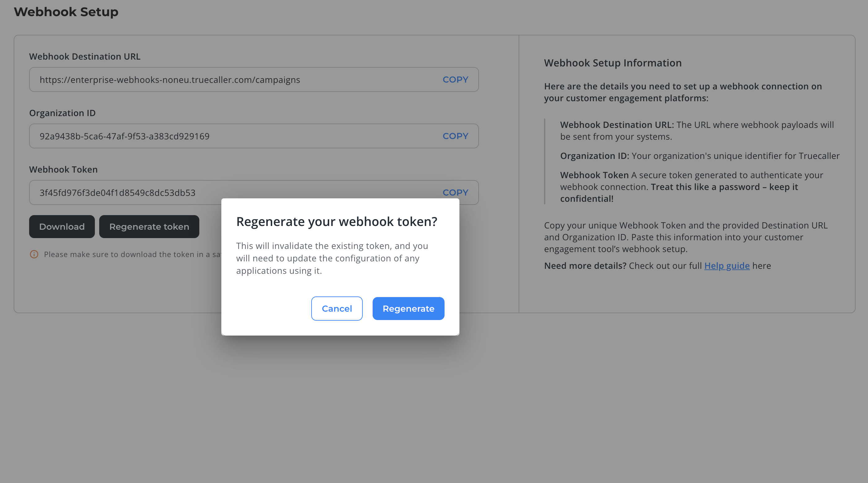Click the 'Webhook Token' field label
The height and width of the screenshot is (483, 868).
click(63, 169)
